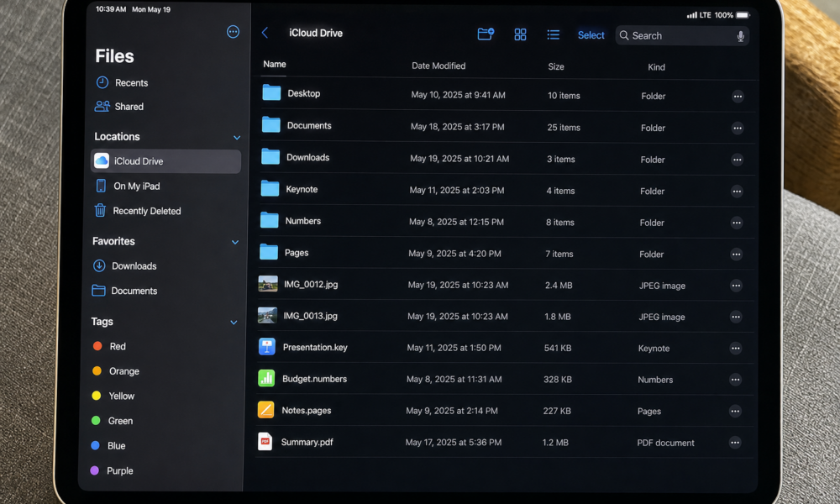The height and width of the screenshot is (504, 840).
Task: Open the Downloads folder name in list
Action: 308,157
